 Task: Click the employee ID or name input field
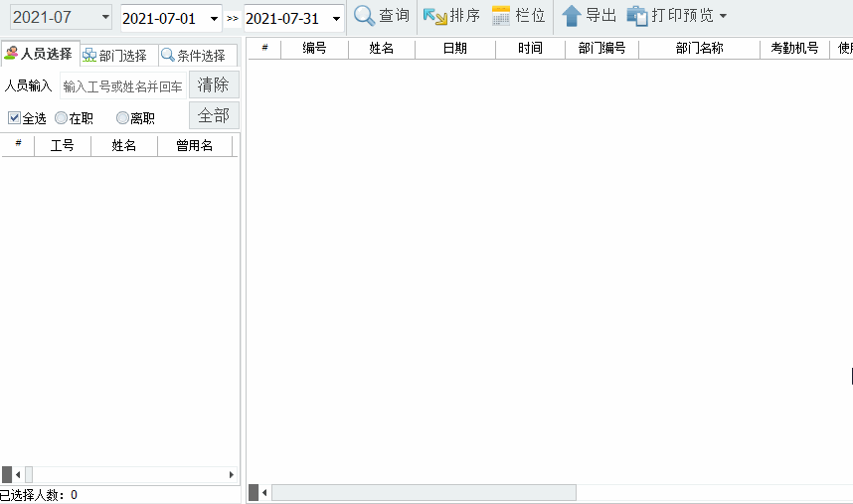pyautogui.click(x=122, y=86)
